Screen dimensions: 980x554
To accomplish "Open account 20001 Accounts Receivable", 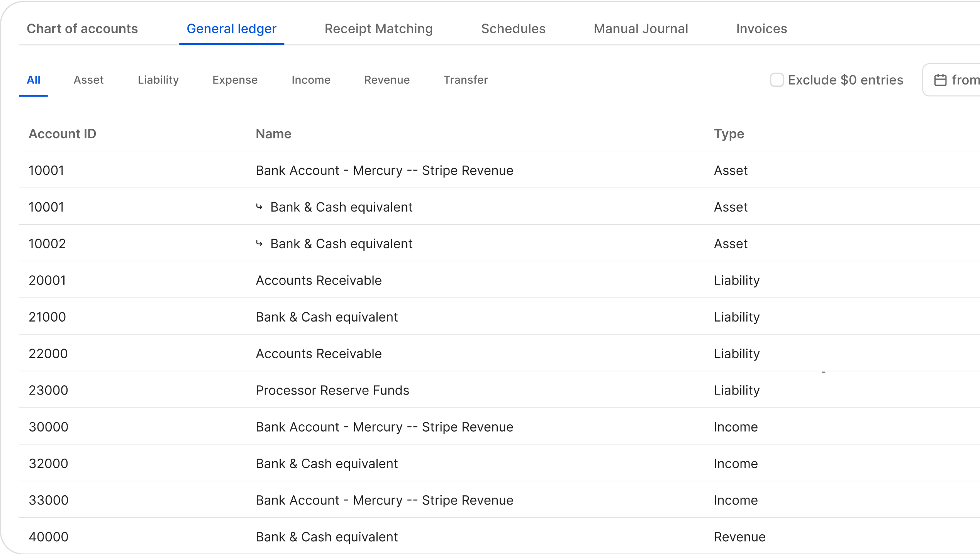I will (319, 280).
